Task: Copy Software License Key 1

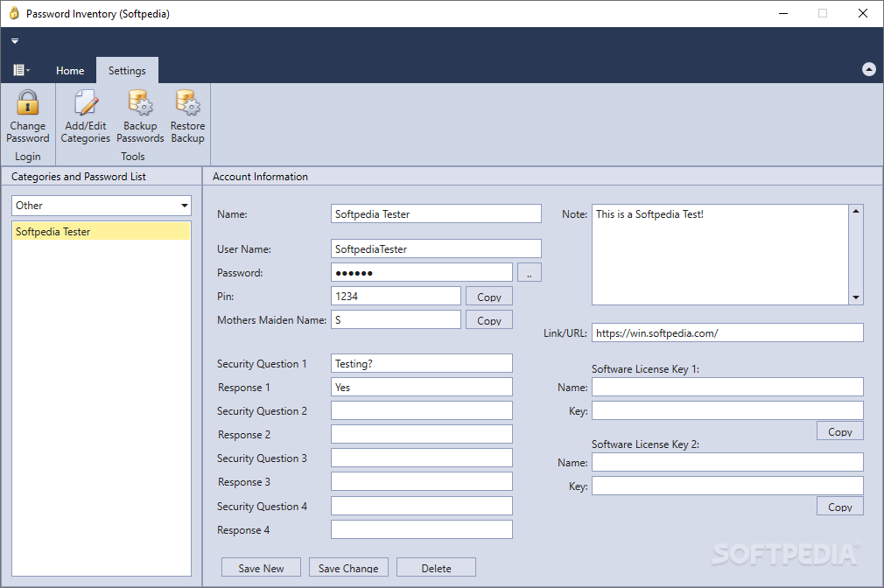Action: 840,431
